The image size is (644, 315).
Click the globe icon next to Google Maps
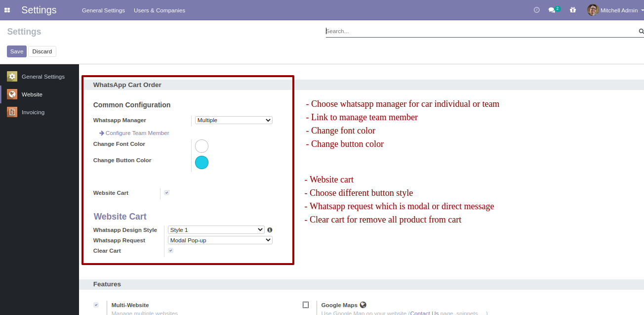tap(363, 305)
